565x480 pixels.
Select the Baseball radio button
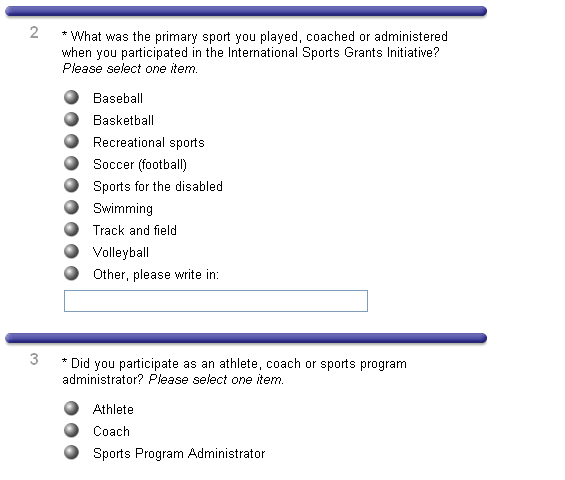[x=71, y=97]
